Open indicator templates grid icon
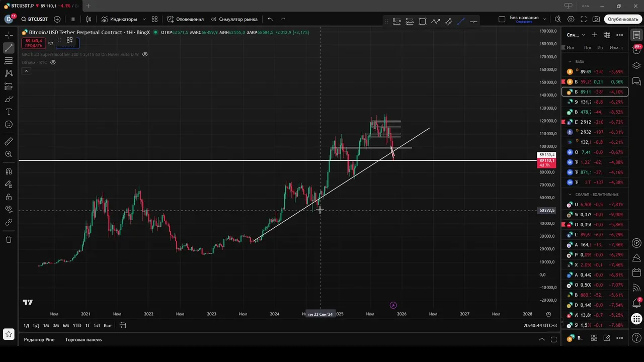Image resolution: width=644 pixels, height=362 pixels. coord(154,19)
